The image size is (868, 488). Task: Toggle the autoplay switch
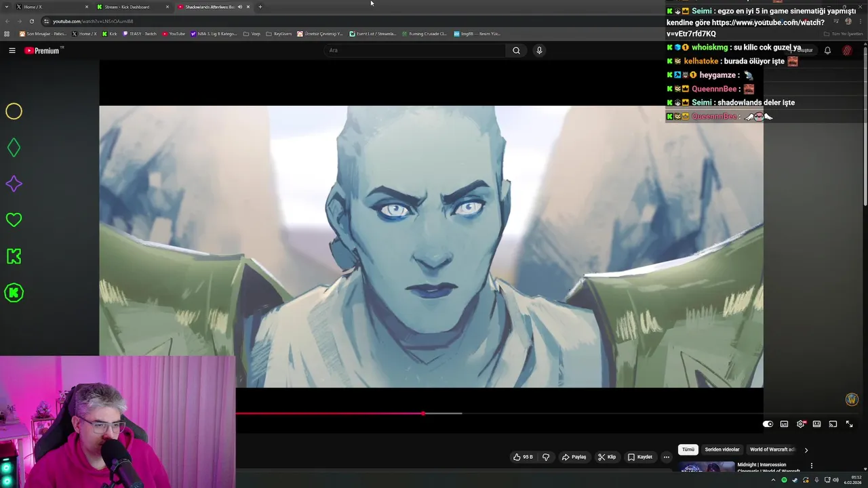click(768, 424)
